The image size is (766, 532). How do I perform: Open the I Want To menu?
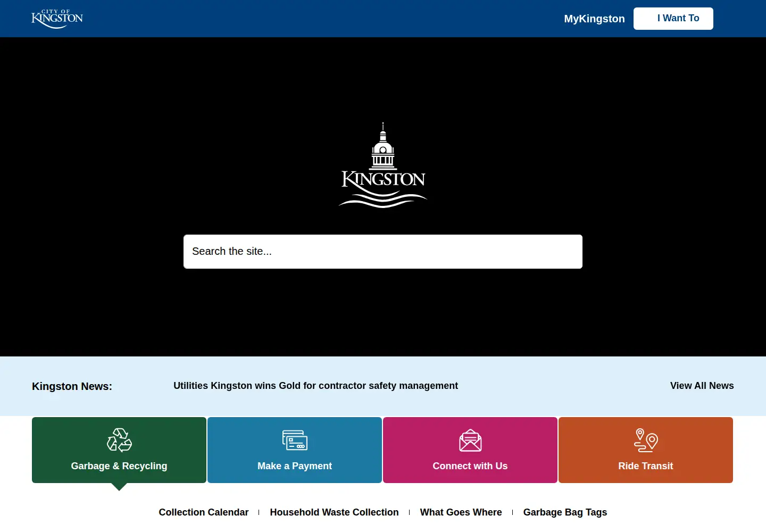[x=673, y=19]
